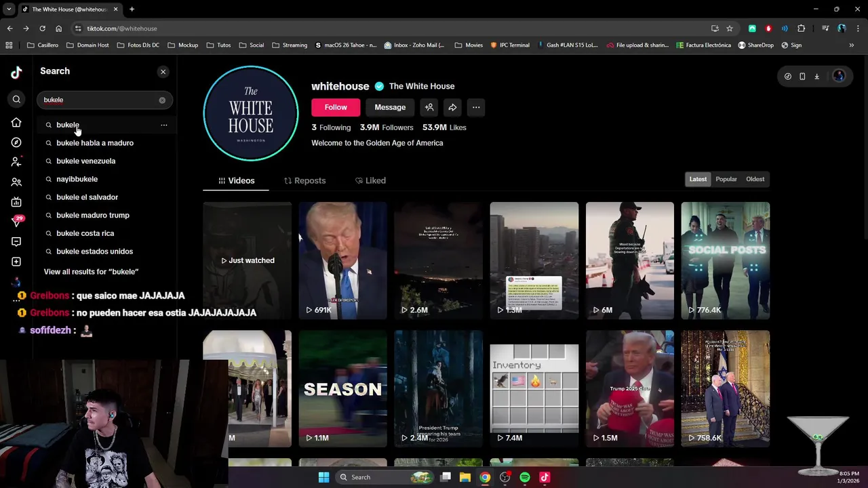Screen dimensions: 868x488
Task: Open the 3.9M Followers list
Action: (x=387, y=127)
